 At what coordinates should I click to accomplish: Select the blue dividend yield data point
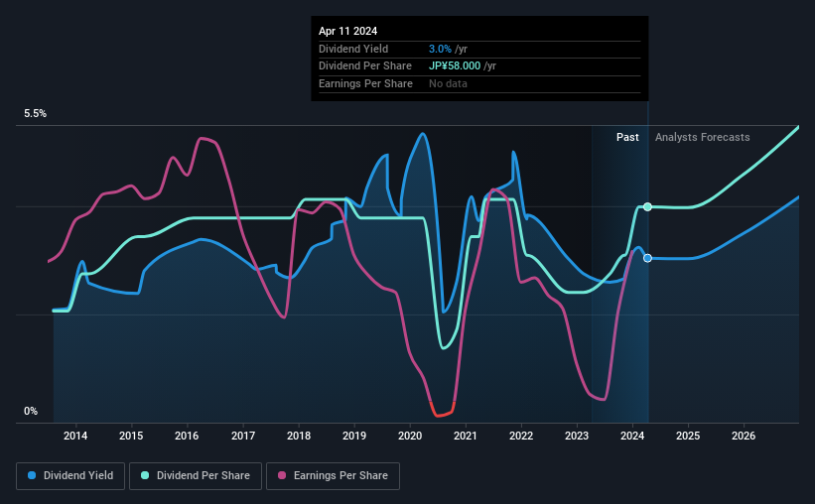(647, 258)
